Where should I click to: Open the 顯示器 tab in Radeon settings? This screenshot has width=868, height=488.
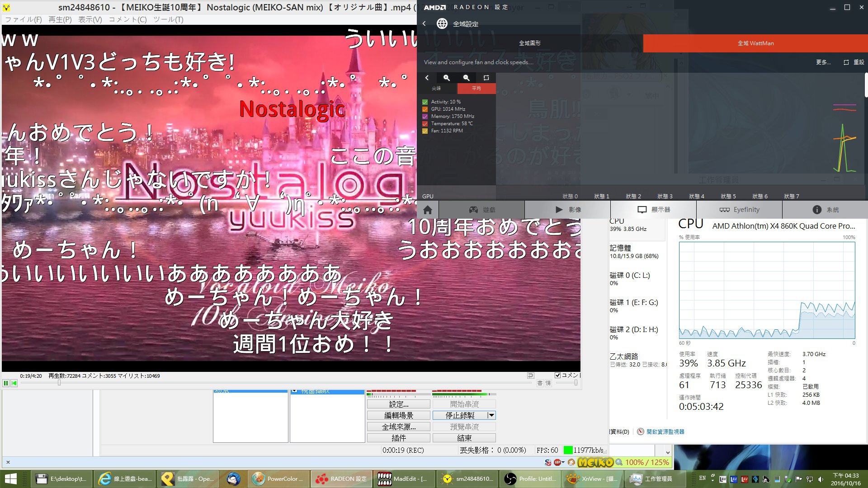coord(654,210)
